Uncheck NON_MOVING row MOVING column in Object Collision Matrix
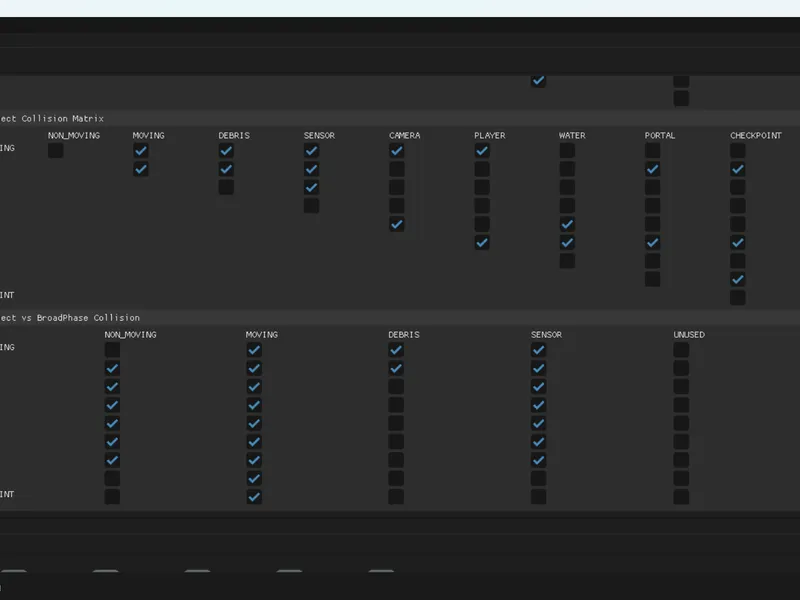This screenshot has width=800, height=600. point(141,151)
